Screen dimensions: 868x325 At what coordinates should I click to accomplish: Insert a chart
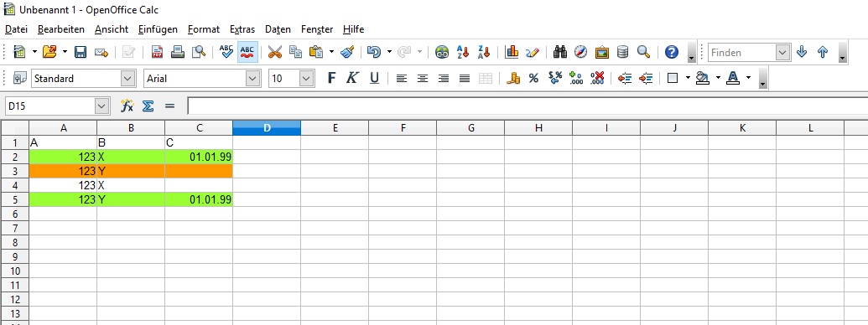tap(512, 52)
